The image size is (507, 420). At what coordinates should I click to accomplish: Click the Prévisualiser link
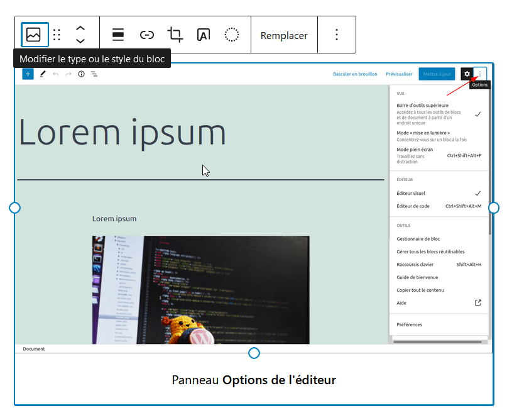coord(399,74)
